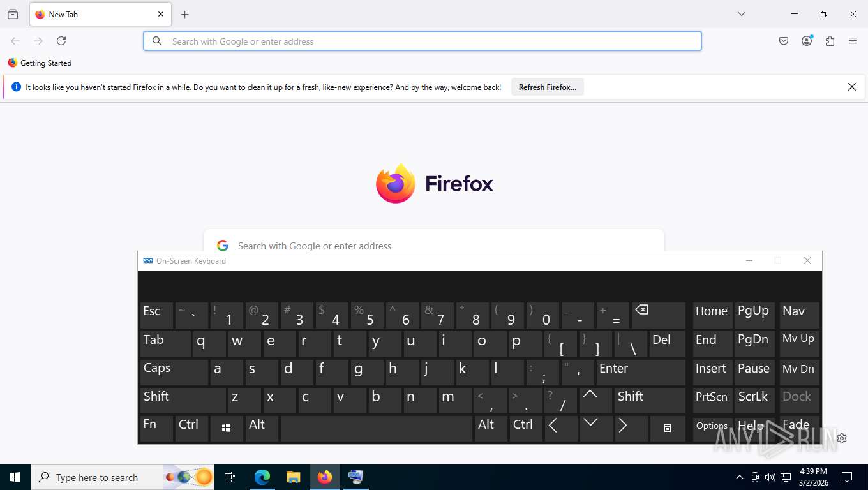Toggle the right Ctrl key

point(525,429)
